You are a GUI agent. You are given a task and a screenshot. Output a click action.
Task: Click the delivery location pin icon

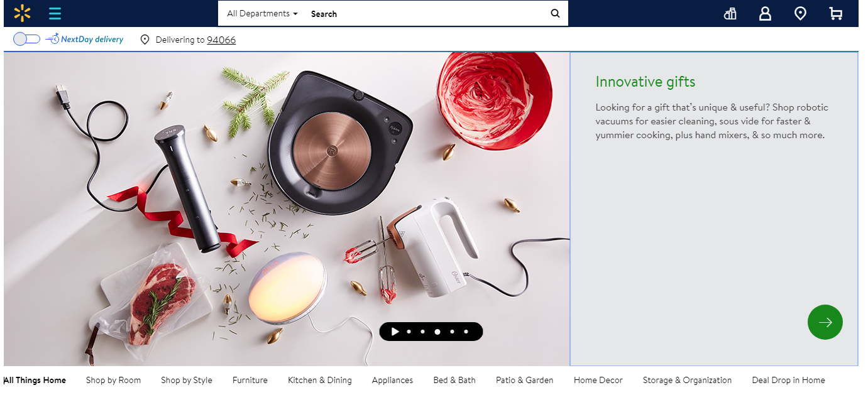(x=145, y=40)
